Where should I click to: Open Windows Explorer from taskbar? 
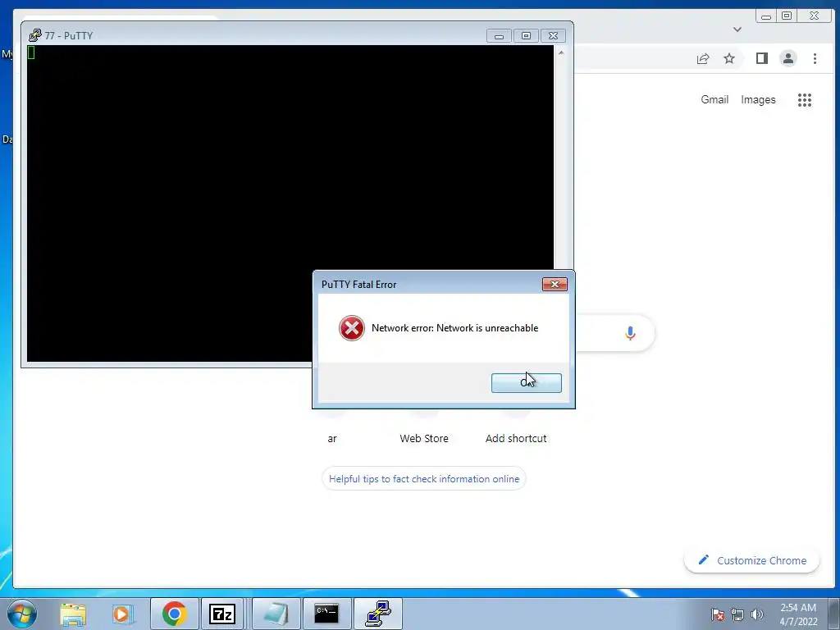click(73, 614)
